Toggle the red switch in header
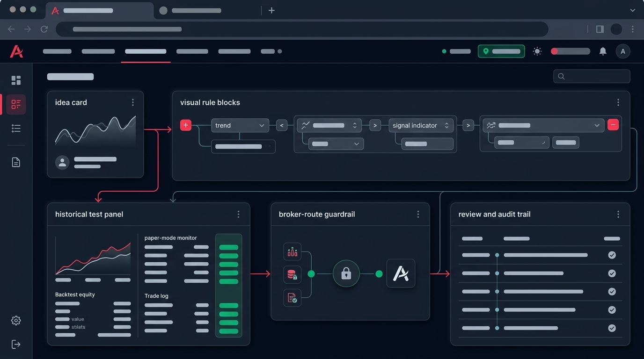Viewport: 644px width, 359px height. pos(571,51)
